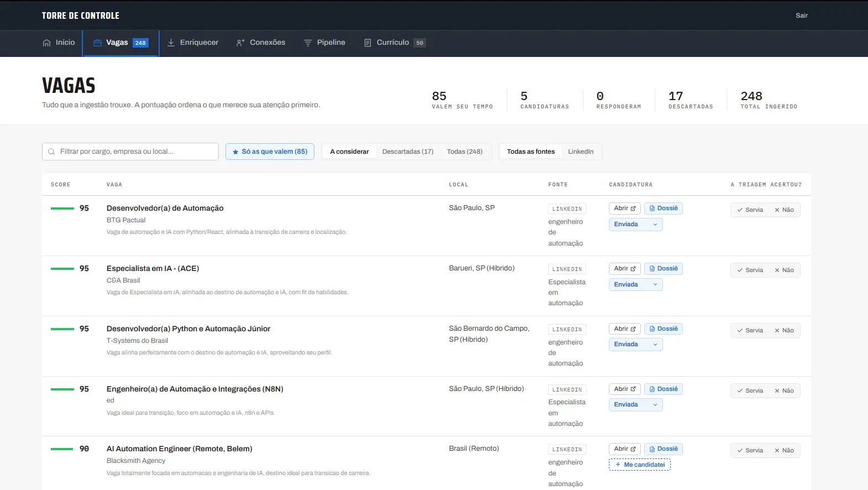Open Dossiê for AI Automation Engineer
The image size is (868, 490).
tap(664, 449)
